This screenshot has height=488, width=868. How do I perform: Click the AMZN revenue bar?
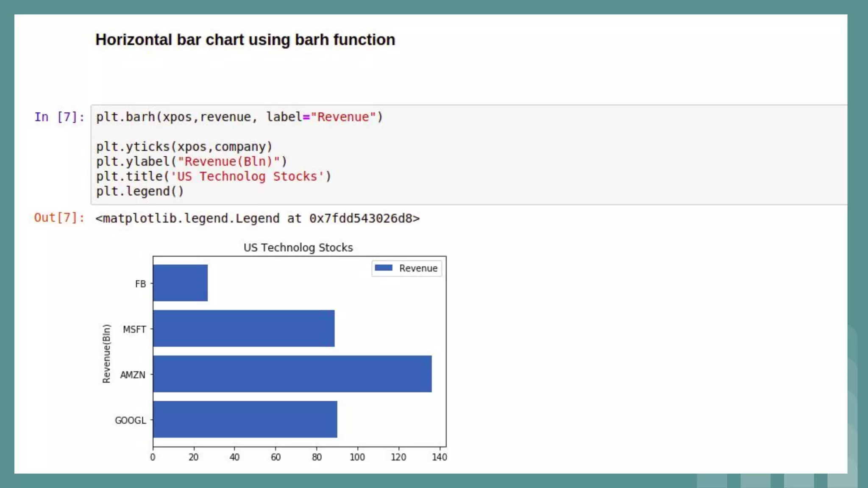point(292,374)
